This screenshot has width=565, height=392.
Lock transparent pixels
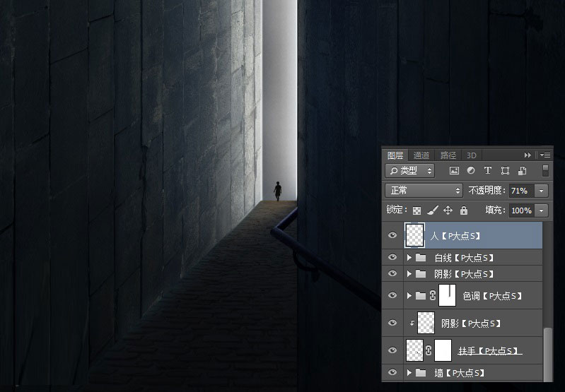(417, 210)
